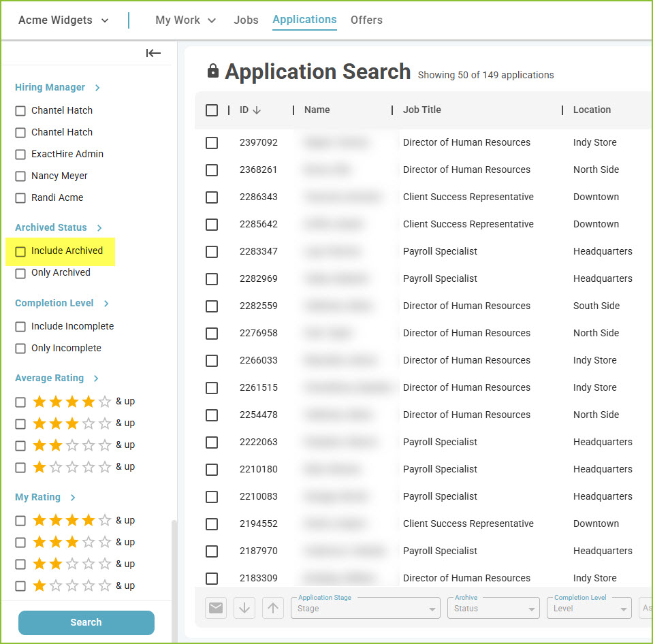653x644 pixels.
Task: Check the second Chantel Hatch hiring manager box
Action: pyautogui.click(x=20, y=133)
